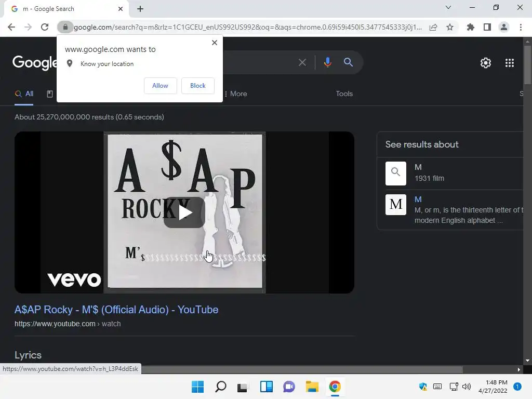The image size is (532, 399).
Task: Close the 'm - Google Search' tab
Action: 121,9
